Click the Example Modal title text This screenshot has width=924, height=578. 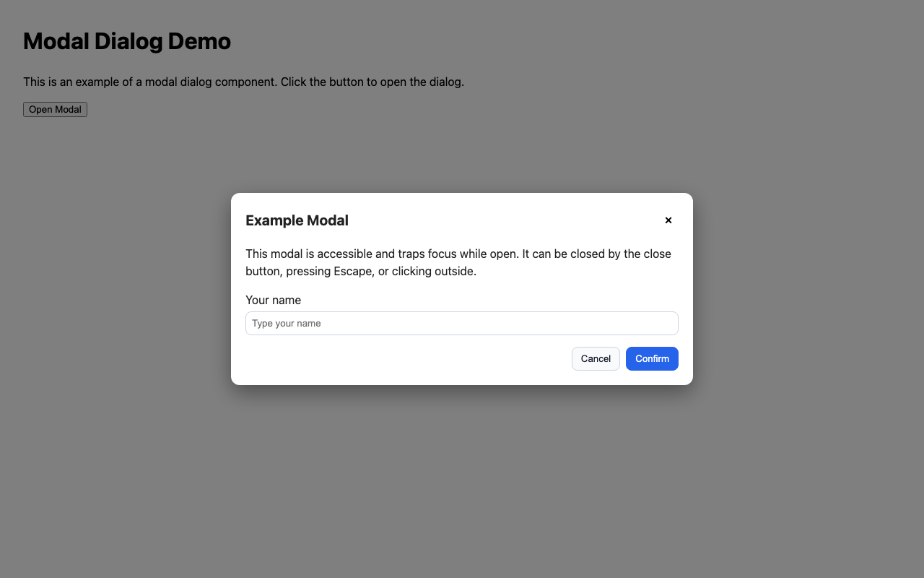pyautogui.click(x=297, y=220)
